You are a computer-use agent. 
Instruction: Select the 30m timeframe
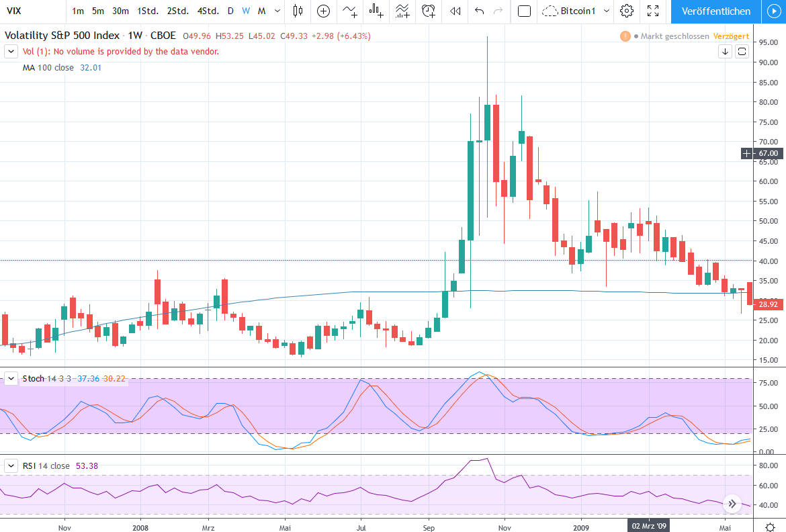click(120, 11)
